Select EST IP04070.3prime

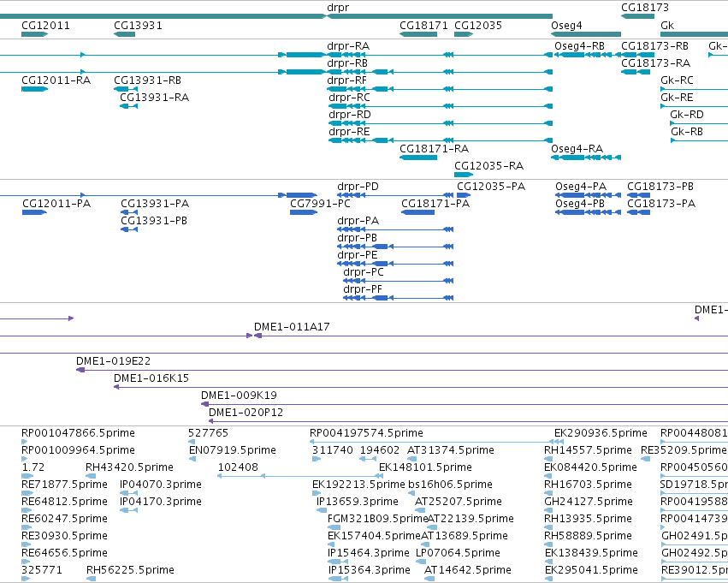tap(161, 485)
